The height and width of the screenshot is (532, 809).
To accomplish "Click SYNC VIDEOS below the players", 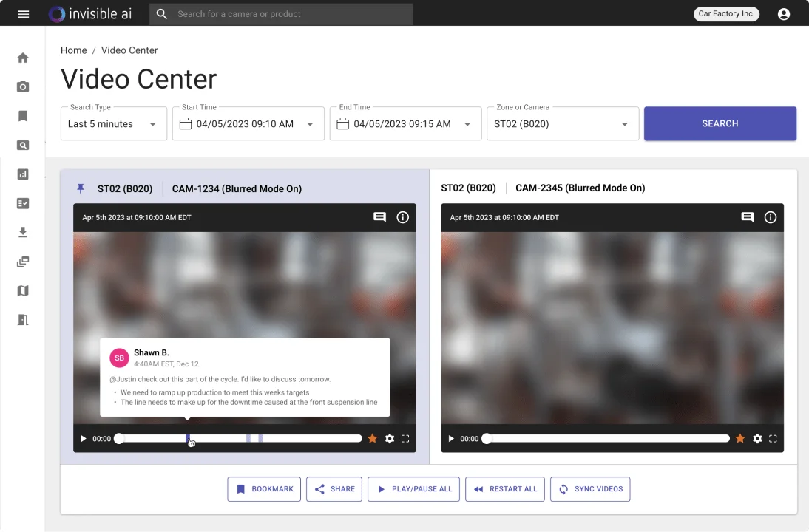I will click(x=590, y=488).
